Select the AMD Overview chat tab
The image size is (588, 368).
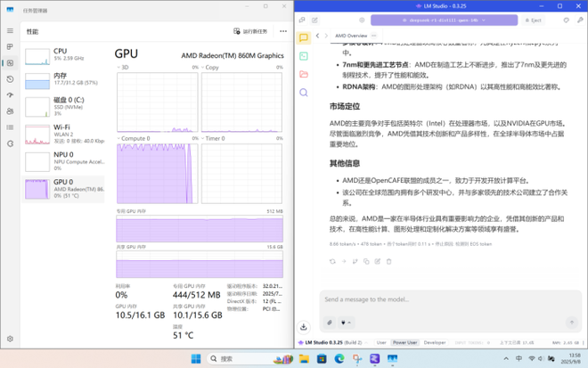pyautogui.click(x=351, y=36)
